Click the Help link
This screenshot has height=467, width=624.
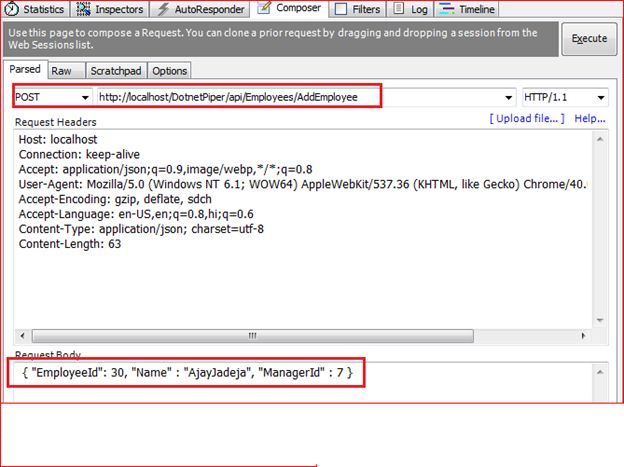589,118
